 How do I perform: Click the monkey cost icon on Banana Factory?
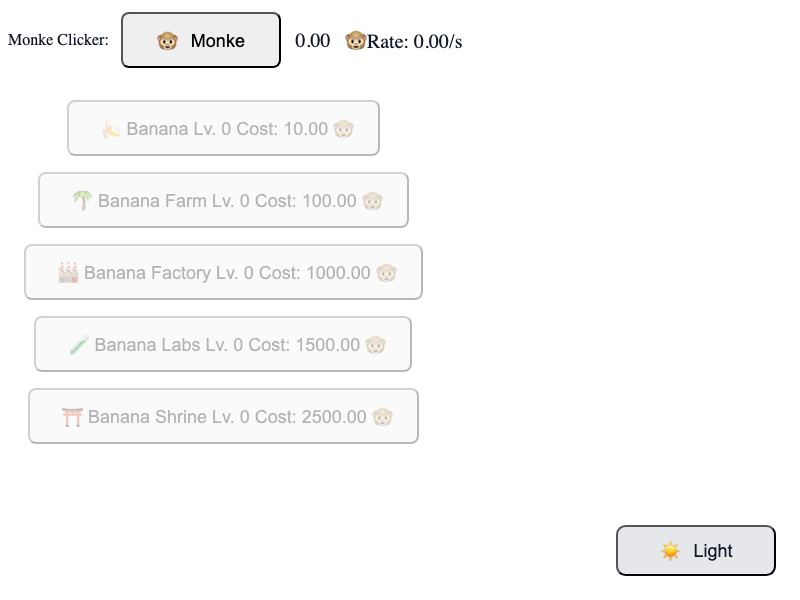coord(386,273)
